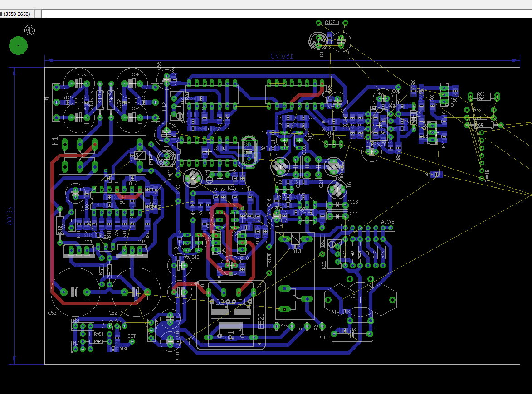Select capacitor C45
Screen dimensions: 532x394
179,265
